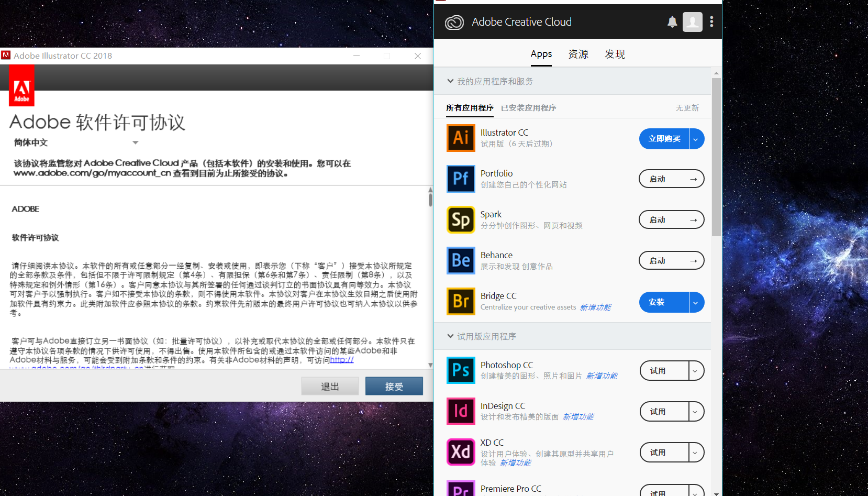Open the http:// link in license text

coord(342,360)
